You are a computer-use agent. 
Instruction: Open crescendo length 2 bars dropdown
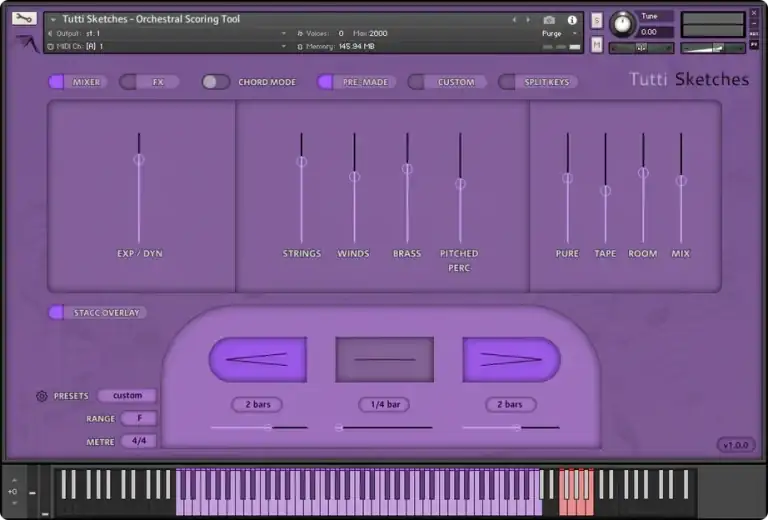pos(257,404)
